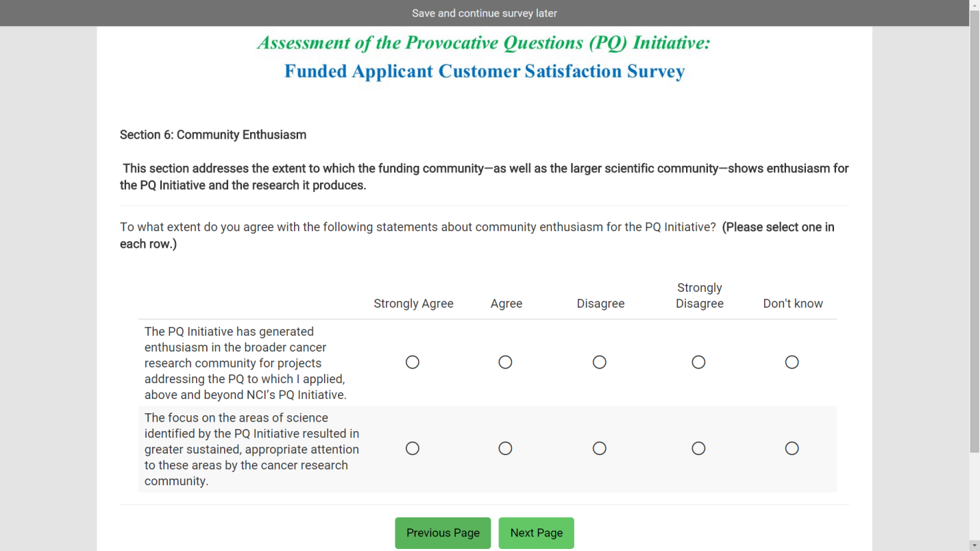Mark Don't know for sustained attention statement
The width and height of the screenshot is (980, 551).
click(x=792, y=448)
